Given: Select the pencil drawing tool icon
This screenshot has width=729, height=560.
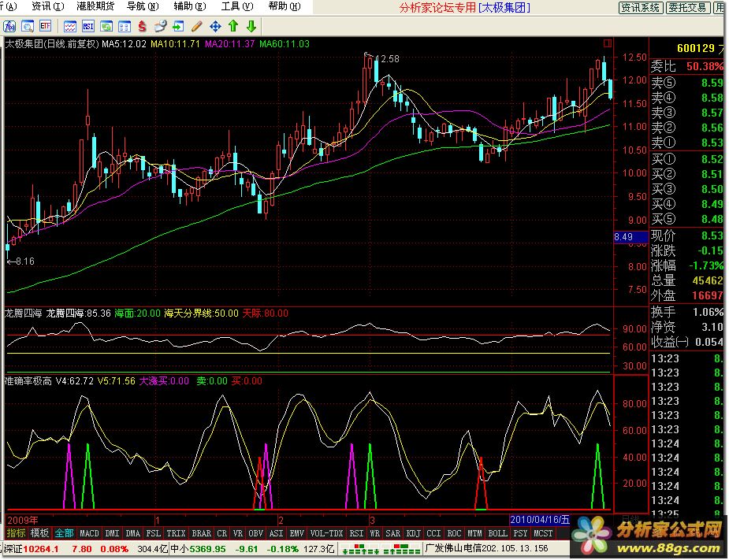Looking at the screenshot, I should point(197,27).
